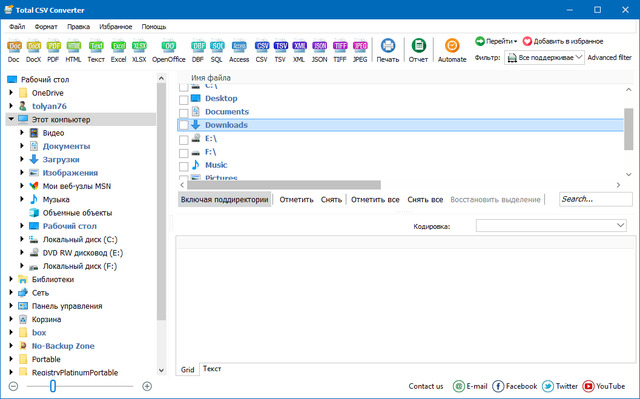Image resolution: width=640 pixels, height=399 pixels.
Task: Select the XML conversion icon
Action: (x=299, y=46)
